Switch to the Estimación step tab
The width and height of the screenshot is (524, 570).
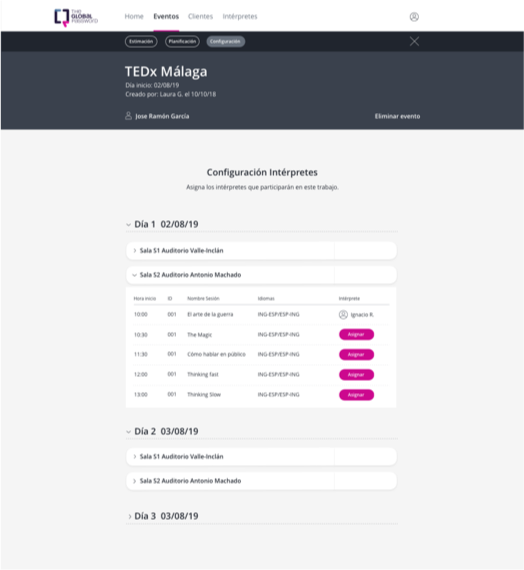point(141,41)
